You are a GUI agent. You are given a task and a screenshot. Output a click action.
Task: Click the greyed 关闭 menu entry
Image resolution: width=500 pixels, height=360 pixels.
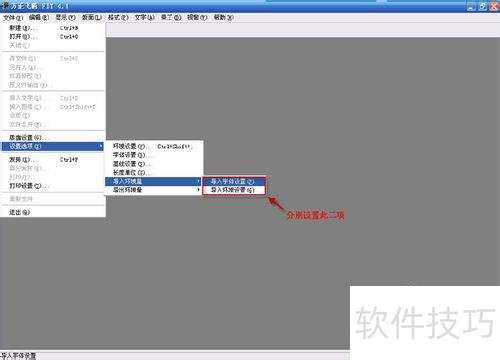53,45
